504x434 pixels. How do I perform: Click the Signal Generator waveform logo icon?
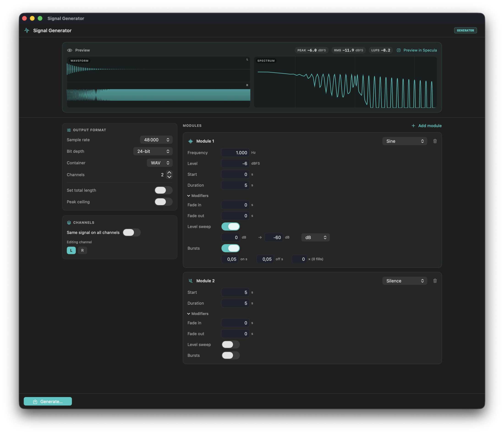click(27, 30)
